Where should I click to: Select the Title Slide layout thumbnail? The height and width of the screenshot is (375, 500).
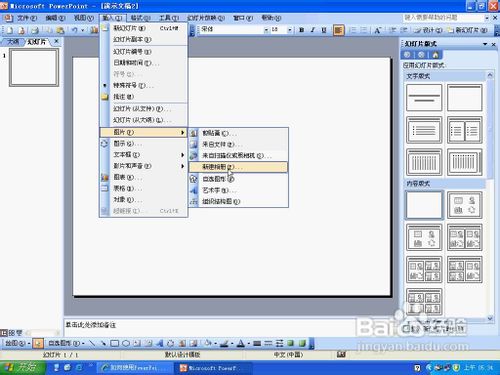click(x=424, y=98)
